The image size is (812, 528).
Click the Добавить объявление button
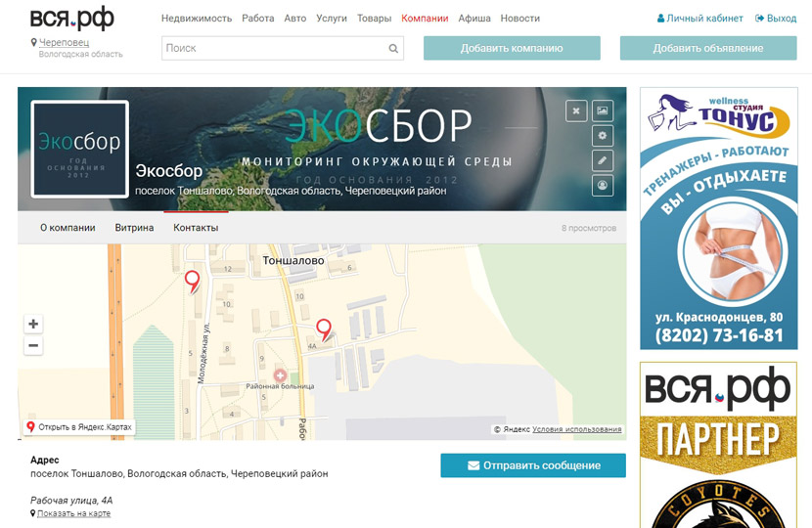708,48
